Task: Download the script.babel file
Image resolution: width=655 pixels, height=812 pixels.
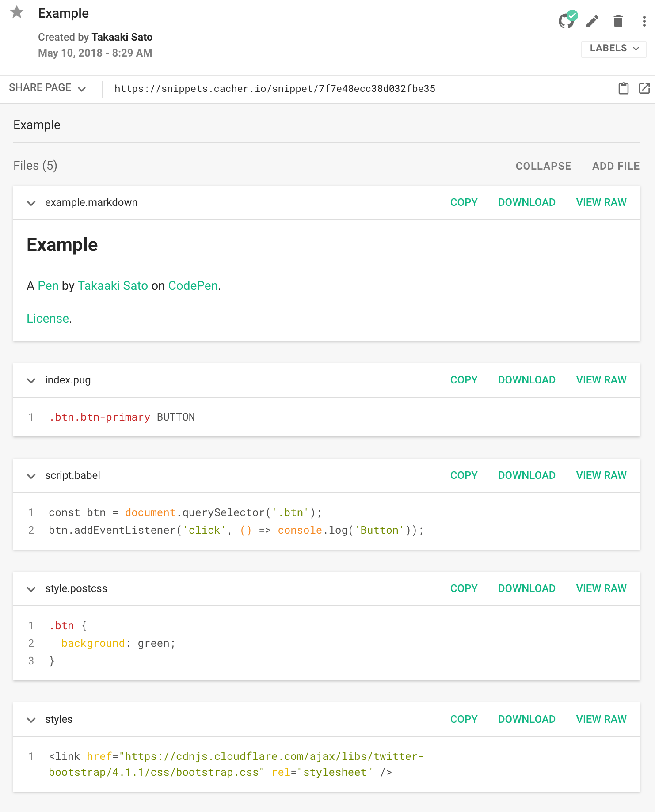Action: 526,475
